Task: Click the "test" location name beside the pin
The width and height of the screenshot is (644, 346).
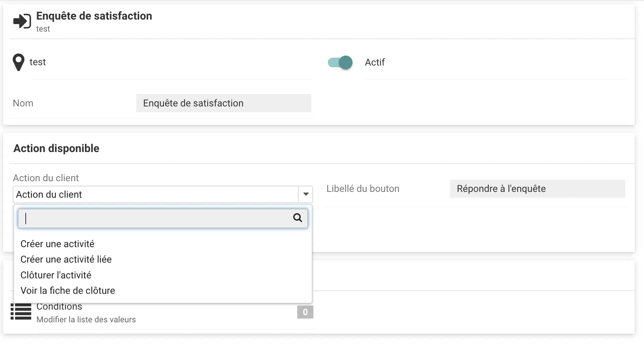Action: click(38, 62)
